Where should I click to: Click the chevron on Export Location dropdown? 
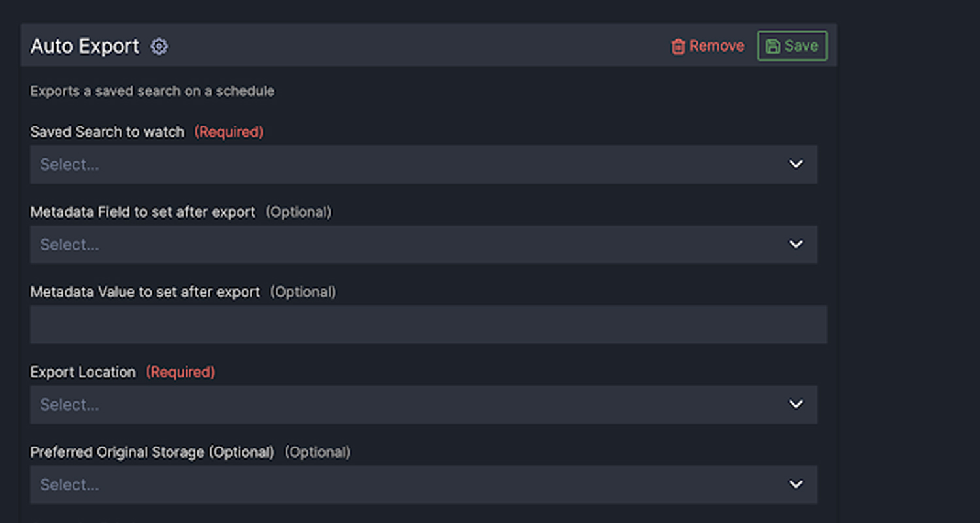click(x=796, y=404)
